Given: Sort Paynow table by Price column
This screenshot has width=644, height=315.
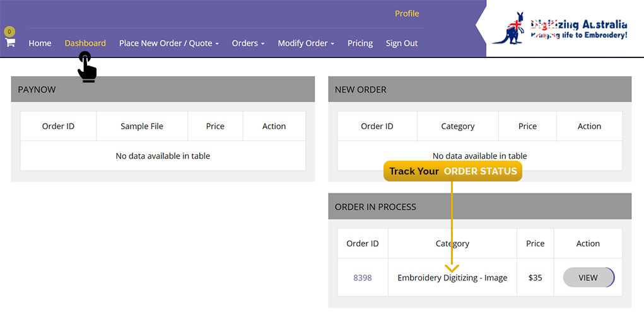Looking at the screenshot, I should click(x=215, y=127).
